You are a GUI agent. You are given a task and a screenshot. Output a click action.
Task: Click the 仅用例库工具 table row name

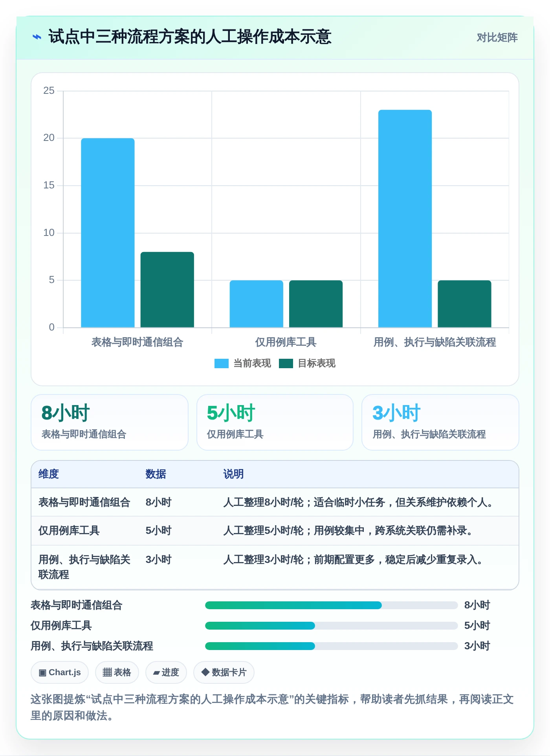[69, 531]
